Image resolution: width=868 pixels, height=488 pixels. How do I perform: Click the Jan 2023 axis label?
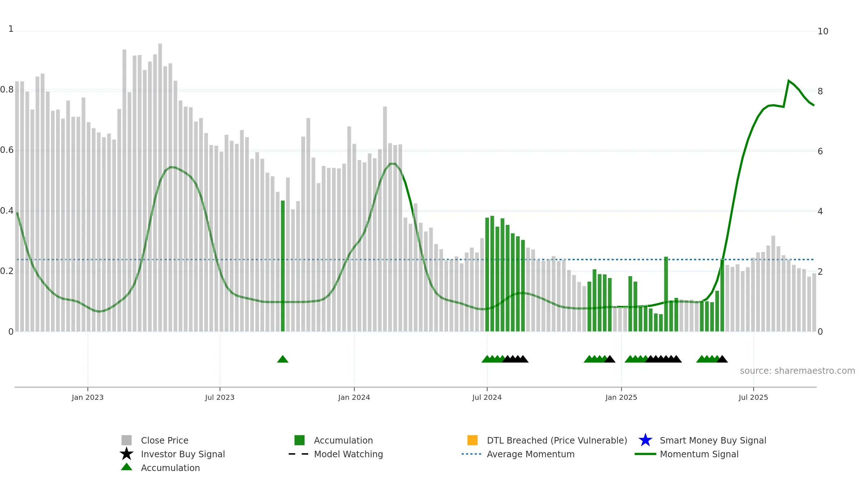pyautogui.click(x=88, y=397)
